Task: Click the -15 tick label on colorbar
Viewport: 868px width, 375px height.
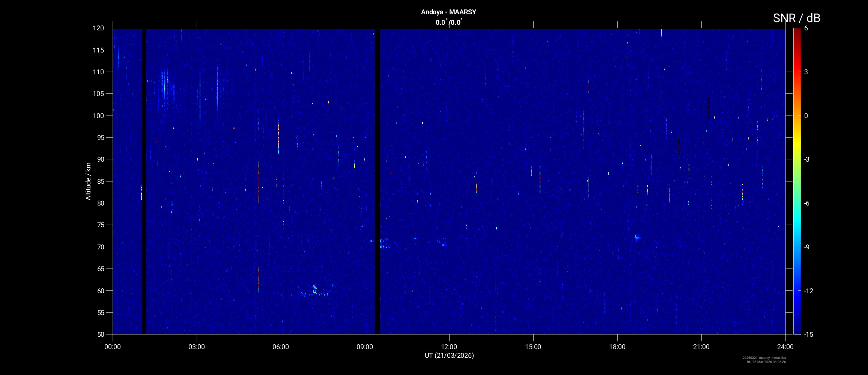Action: pos(808,334)
